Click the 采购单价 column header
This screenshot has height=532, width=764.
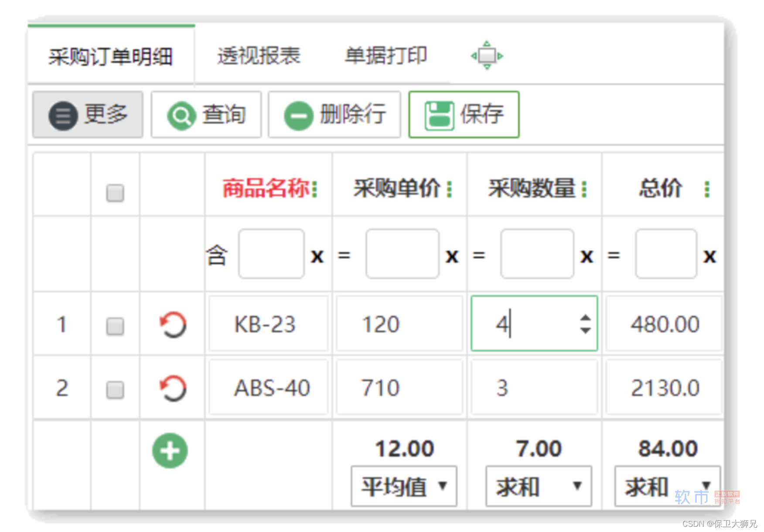[397, 188]
